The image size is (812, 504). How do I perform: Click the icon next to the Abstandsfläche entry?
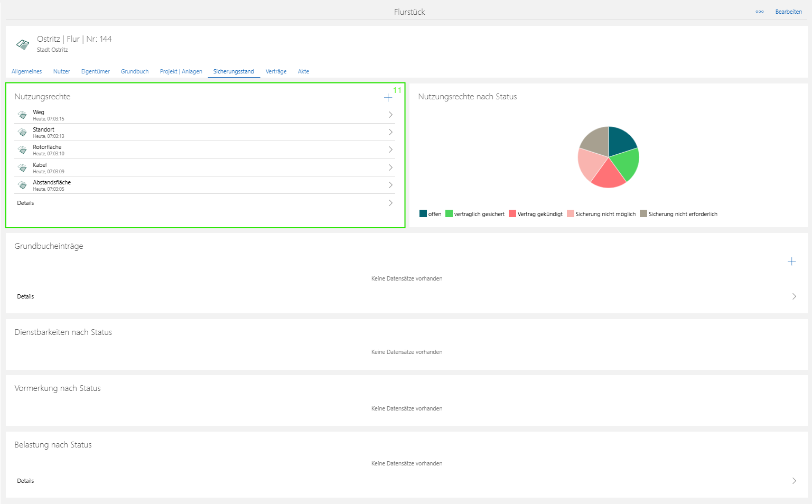pos(22,185)
